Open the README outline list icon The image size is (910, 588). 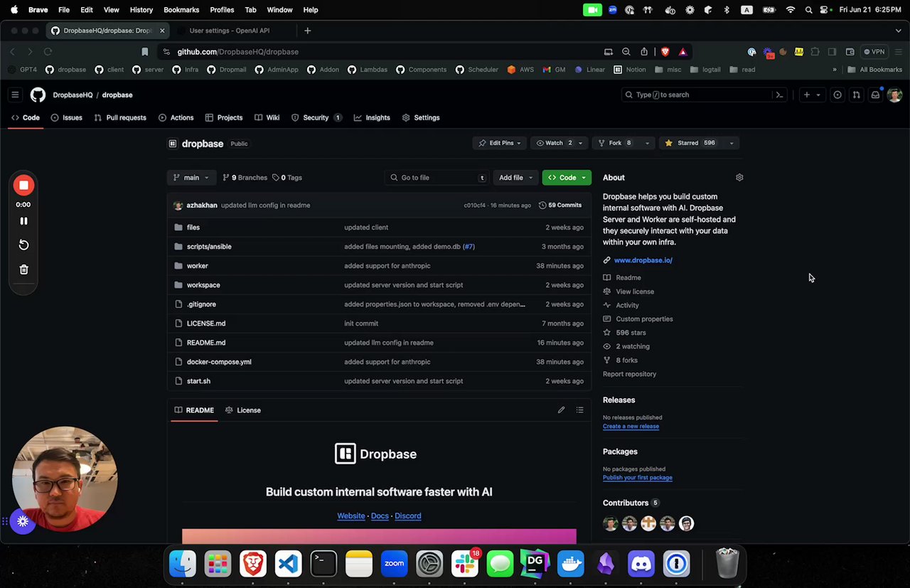580,410
